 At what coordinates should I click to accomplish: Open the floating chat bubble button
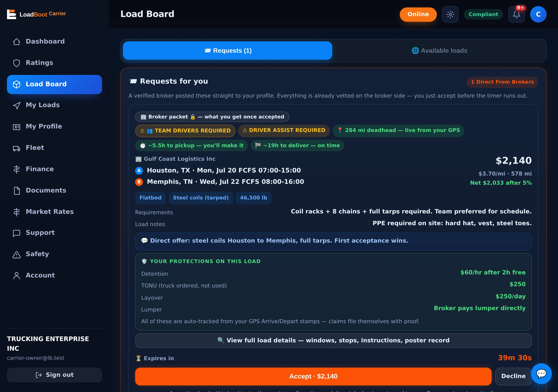pos(541,373)
